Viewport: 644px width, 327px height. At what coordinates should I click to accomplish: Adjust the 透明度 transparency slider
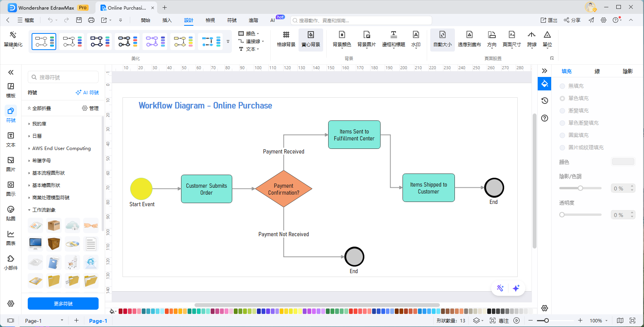[562, 215]
